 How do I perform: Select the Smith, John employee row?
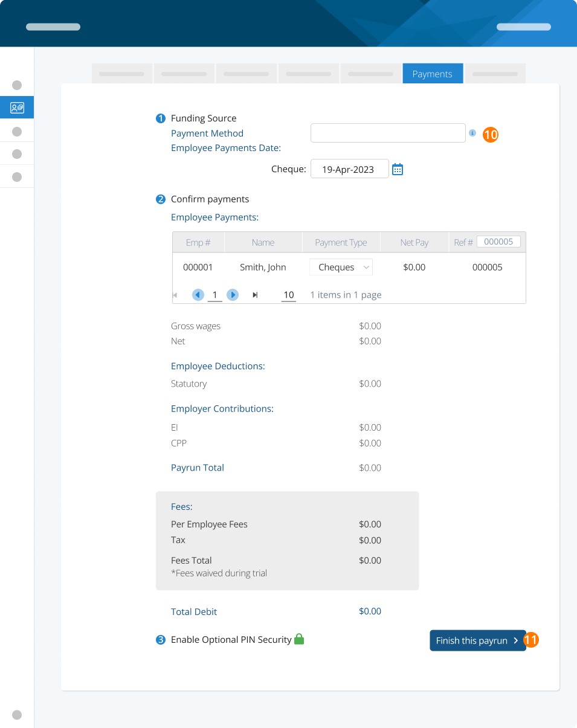(x=349, y=267)
